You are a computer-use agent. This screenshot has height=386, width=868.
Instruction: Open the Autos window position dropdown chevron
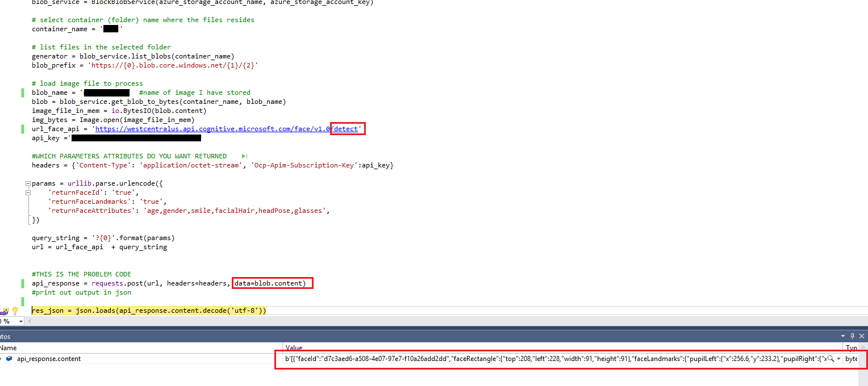tap(842, 336)
